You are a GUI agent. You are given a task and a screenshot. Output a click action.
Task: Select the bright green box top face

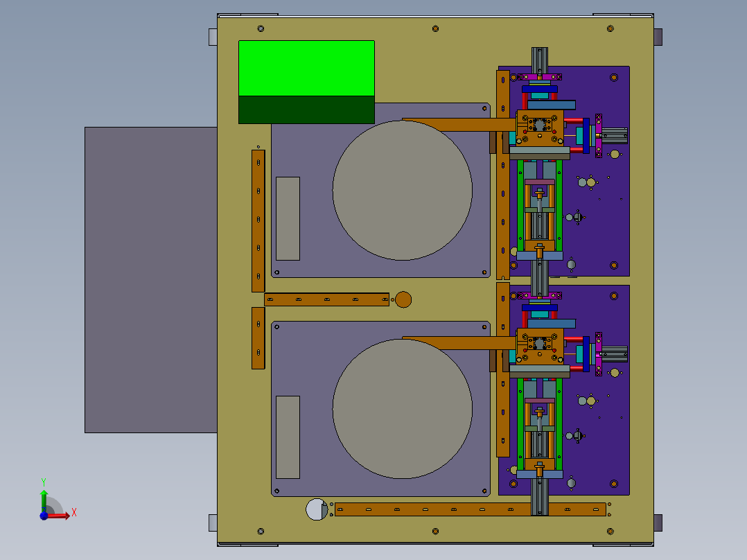pyautogui.click(x=306, y=68)
